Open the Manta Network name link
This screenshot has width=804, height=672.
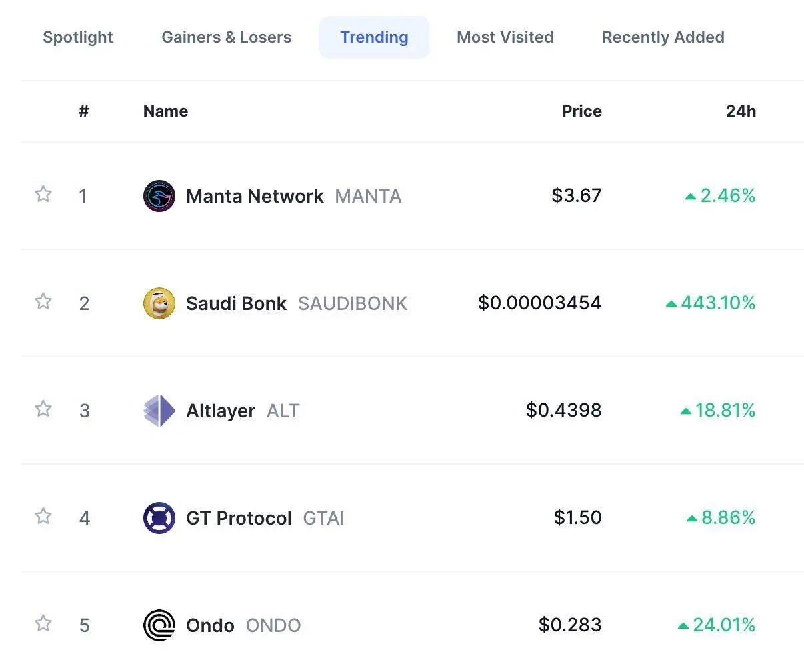pos(255,196)
